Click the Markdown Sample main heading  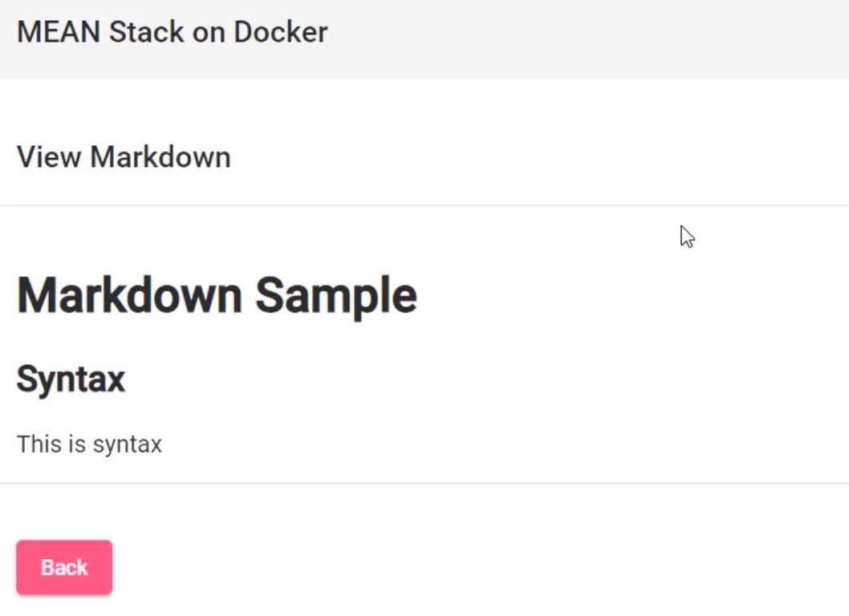point(217,295)
